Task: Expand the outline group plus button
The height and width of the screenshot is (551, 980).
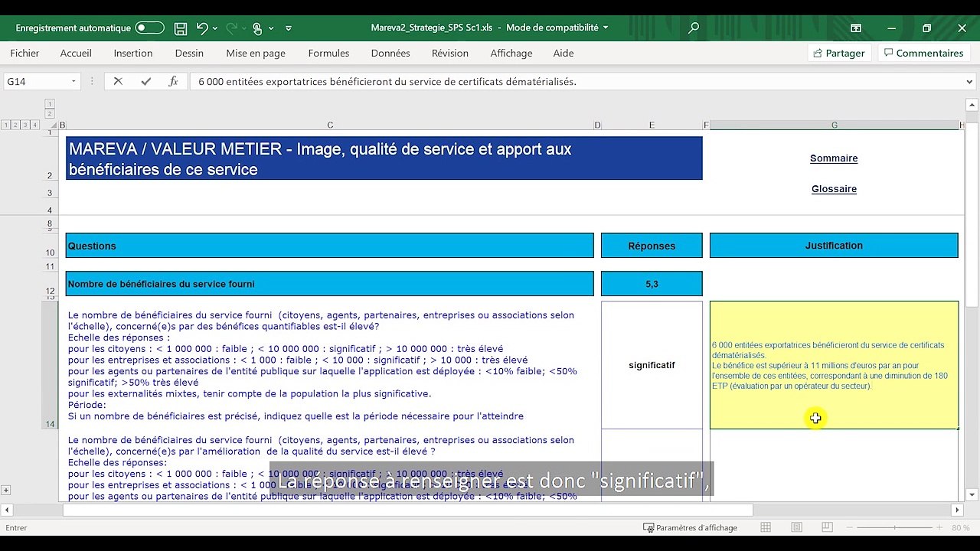Action: [6, 490]
